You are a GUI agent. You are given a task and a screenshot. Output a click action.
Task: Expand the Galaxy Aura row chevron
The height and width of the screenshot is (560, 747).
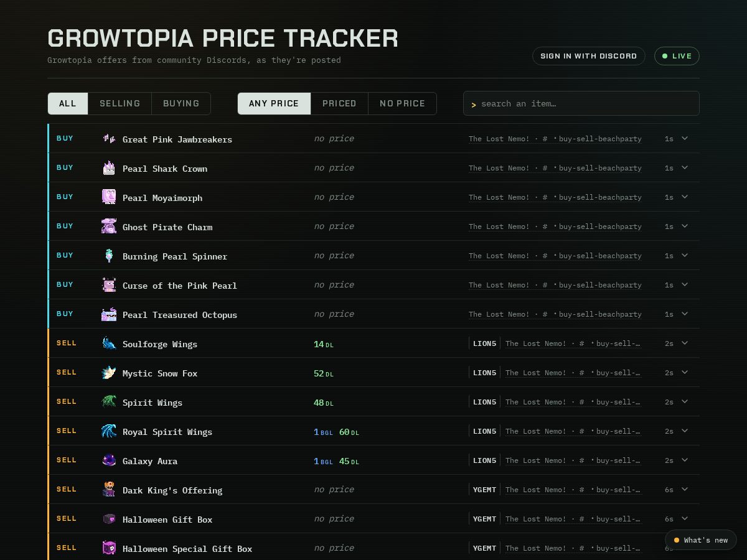tap(685, 460)
